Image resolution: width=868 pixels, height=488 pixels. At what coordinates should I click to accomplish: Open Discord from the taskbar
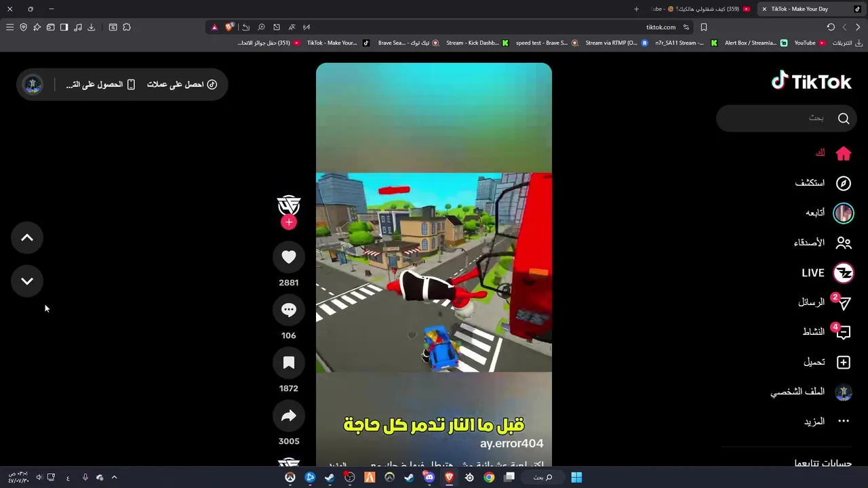tap(429, 477)
